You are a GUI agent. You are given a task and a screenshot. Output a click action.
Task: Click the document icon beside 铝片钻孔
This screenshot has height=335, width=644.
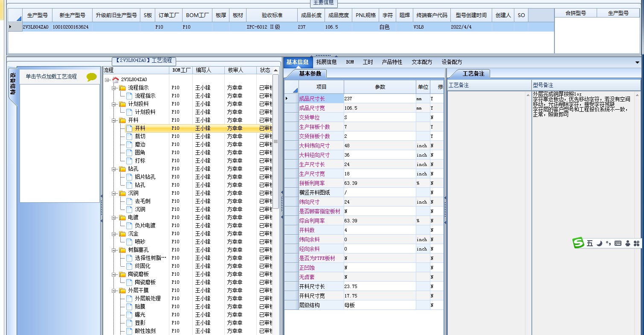tap(129, 177)
